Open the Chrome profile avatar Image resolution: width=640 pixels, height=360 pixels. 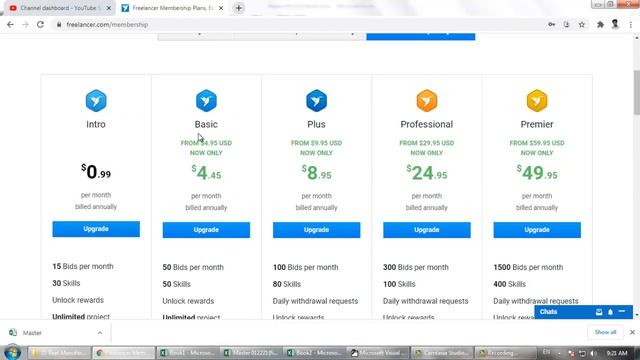[x=615, y=24]
